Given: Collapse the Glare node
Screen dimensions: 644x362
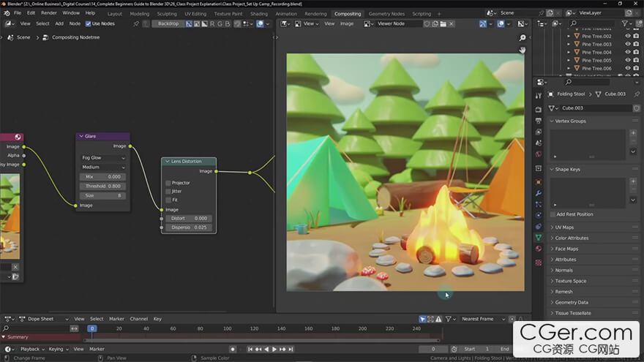Looking at the screenshot, I should click(x=81, y=136).
